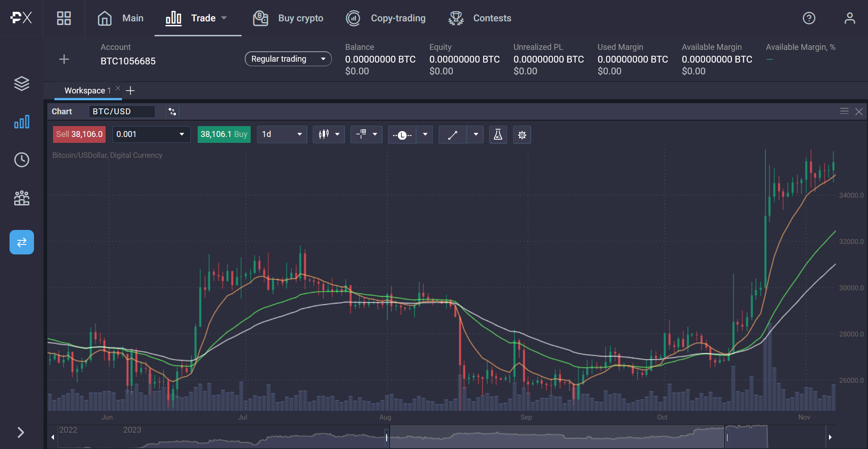The height and width of the screenshot is (449, 868).
Task: Open the 1d timeframe dropdown
Action: [282, 134]
